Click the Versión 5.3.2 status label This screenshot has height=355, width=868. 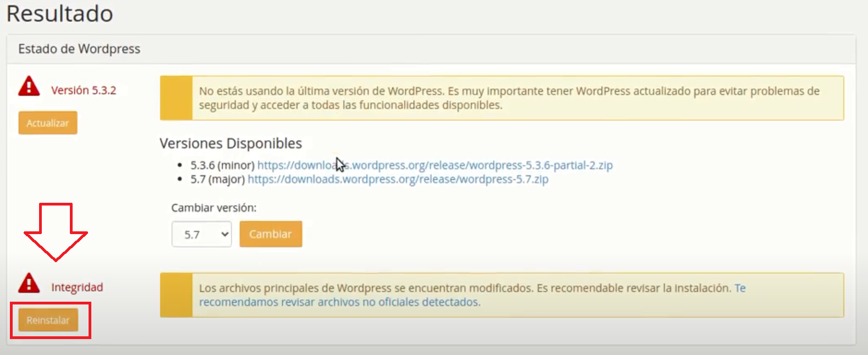84,91
